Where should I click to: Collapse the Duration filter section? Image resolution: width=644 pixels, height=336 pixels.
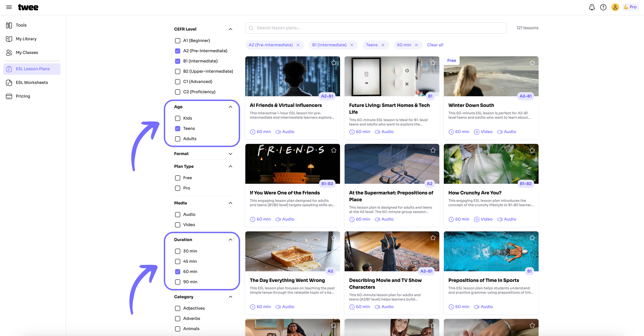[x=231, y=239]
